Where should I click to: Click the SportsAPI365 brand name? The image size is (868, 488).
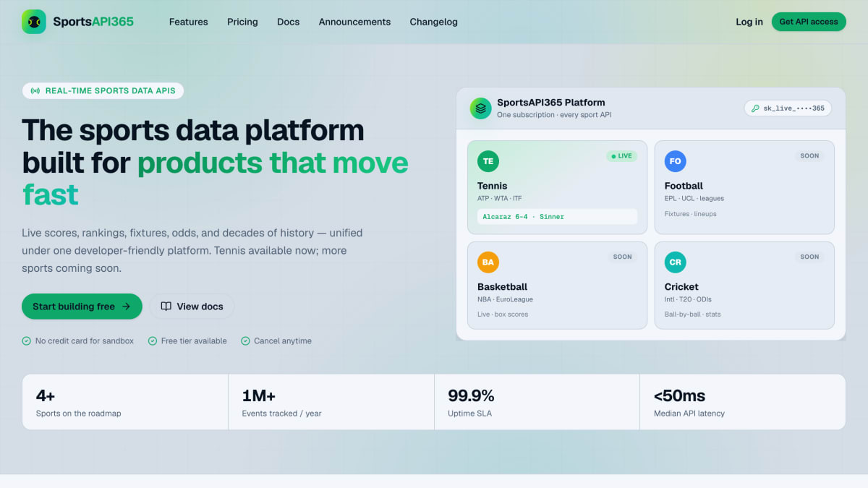[93, 22]
